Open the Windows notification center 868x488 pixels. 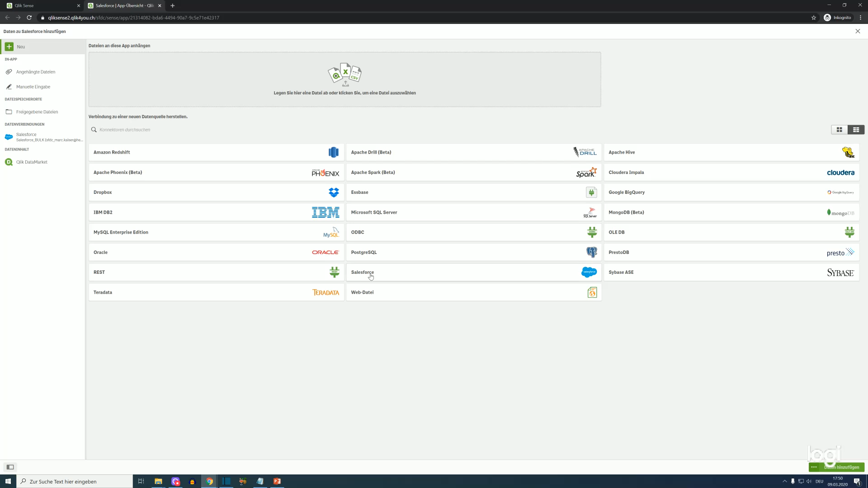[x=857, y=481]
